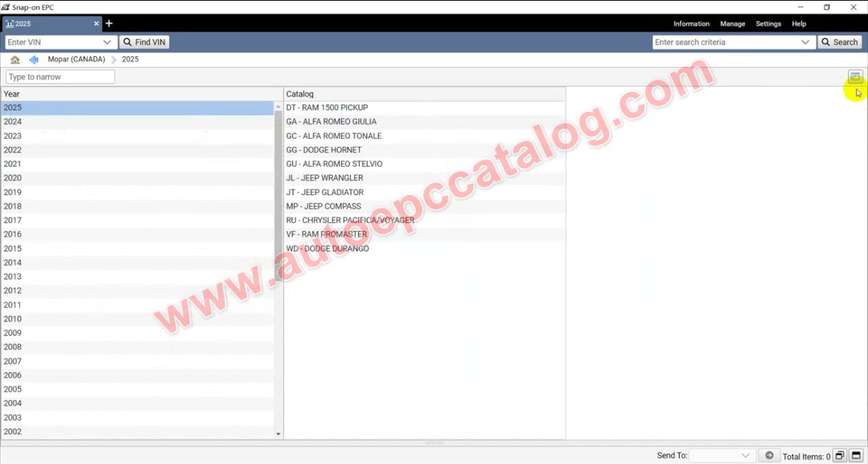
Task: Open GA - ALFA ROMEO GIULIA catalog
Action: click(425, 122)
